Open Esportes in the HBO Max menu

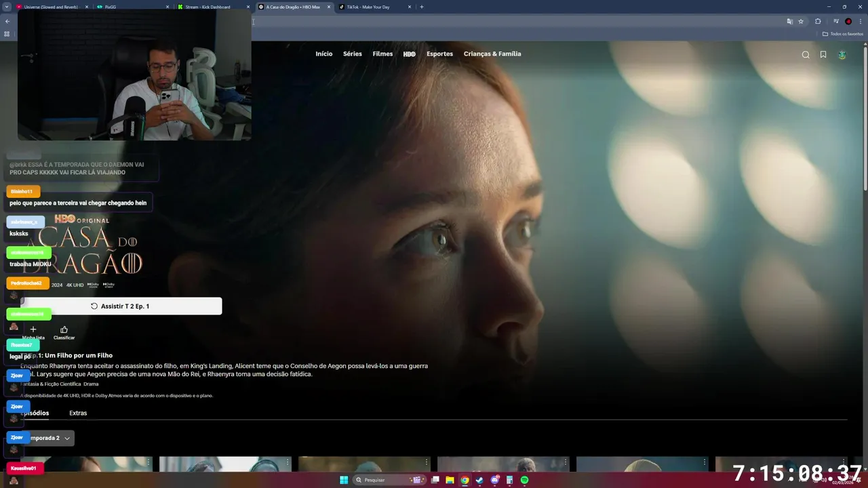coord(439,54)
